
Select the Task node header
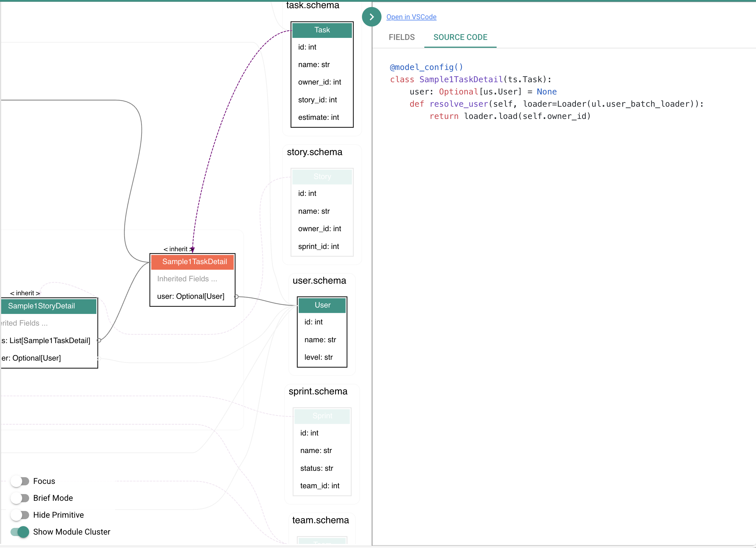(x=322, y=30)
